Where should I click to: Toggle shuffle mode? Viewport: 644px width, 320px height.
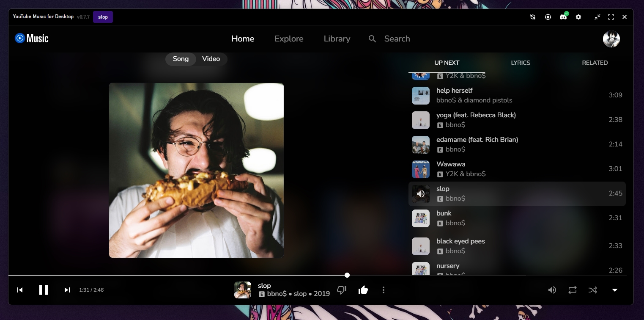[593, 290]
